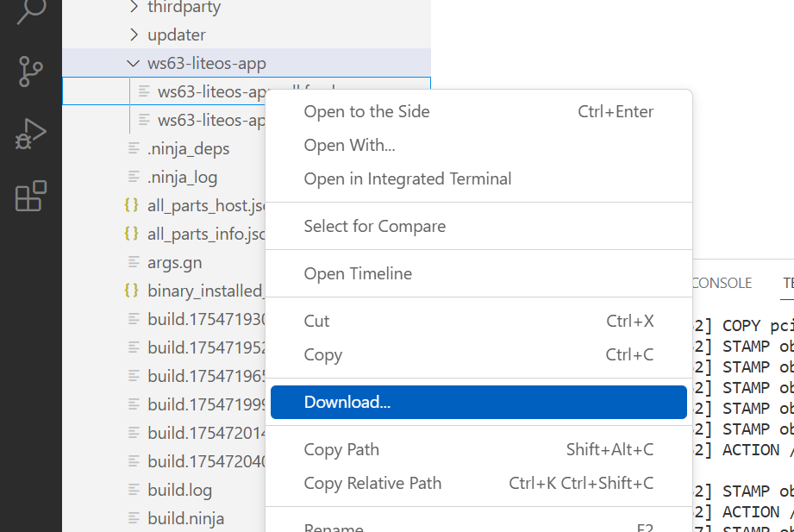Select the .ninja_deps file

pos(188,148)
